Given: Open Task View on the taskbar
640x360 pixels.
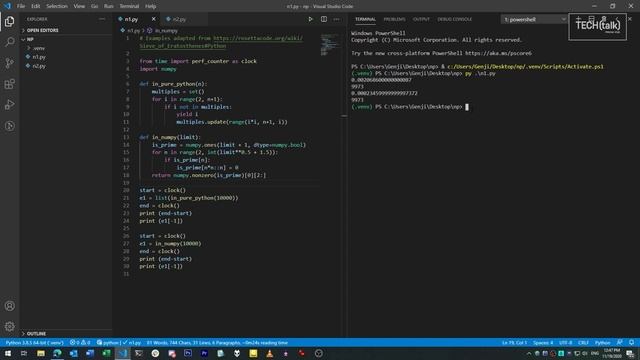Looking at the screenshot, I should 24,353.
